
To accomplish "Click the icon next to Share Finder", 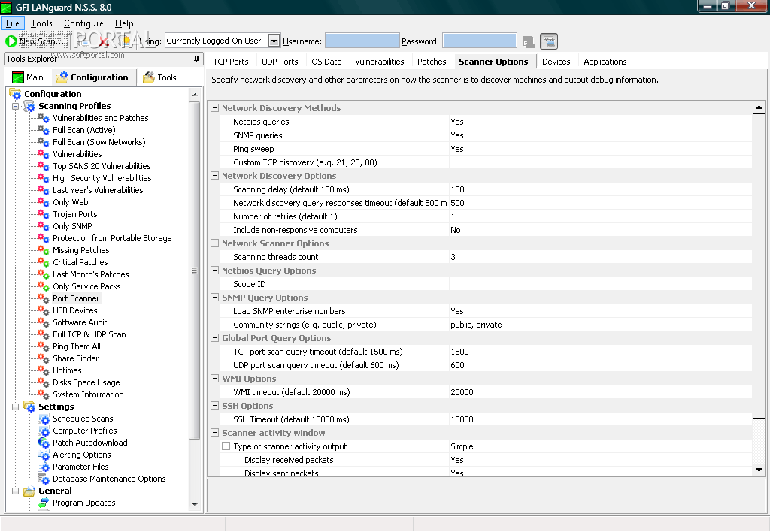I will pyautogui.click(x=44, y=358).
